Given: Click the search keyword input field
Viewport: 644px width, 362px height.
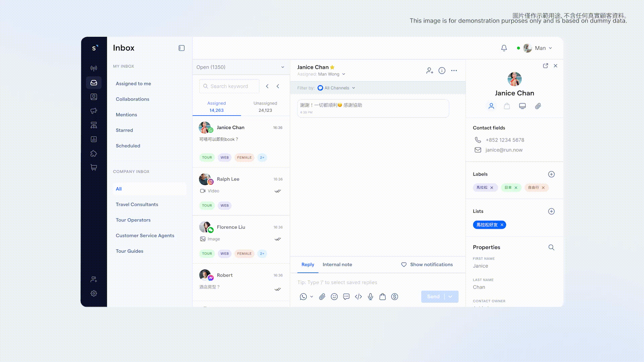Looking at the screenshot, I should click(229, 86).
